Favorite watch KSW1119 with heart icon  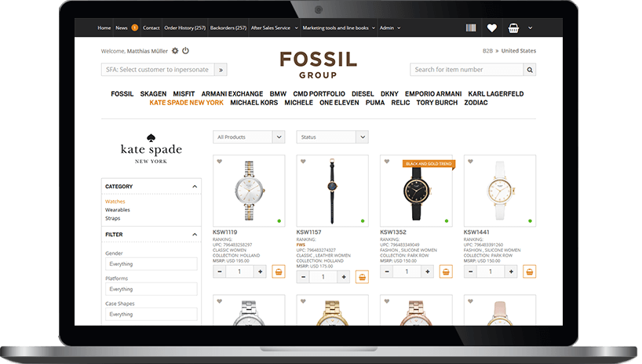(x=220, y=162)
